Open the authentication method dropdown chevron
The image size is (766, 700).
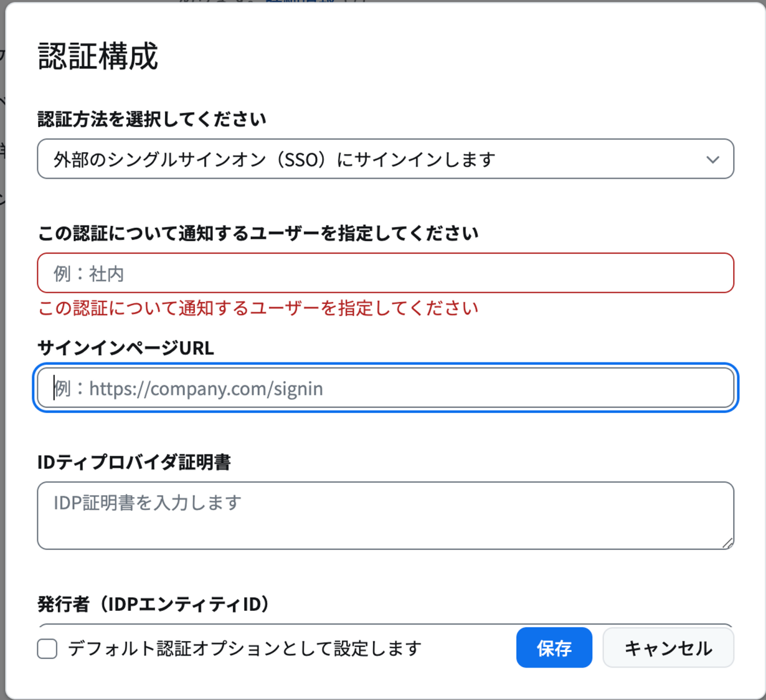point(713,160)
